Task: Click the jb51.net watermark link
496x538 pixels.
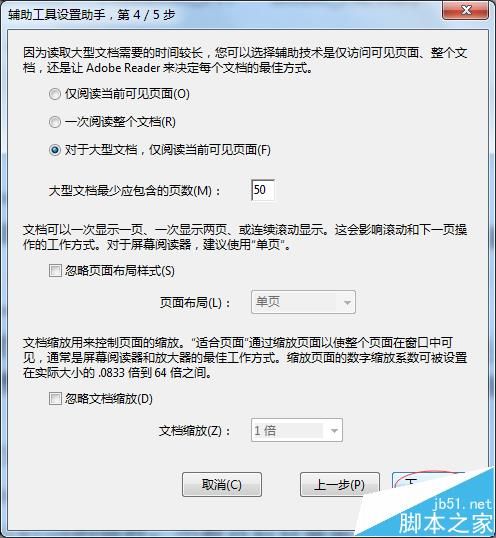Action: pos(462,504)
